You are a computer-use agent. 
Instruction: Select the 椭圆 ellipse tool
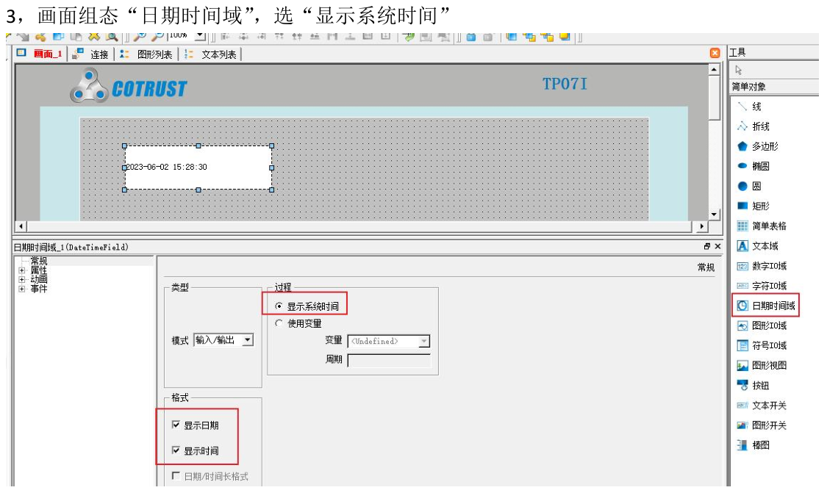coord(753,166)
